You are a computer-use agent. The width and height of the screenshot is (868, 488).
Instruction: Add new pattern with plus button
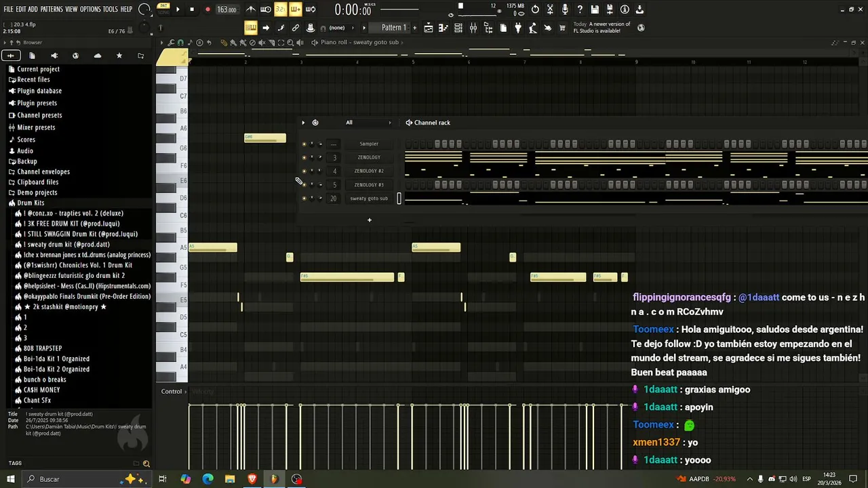tap(415, 28)
